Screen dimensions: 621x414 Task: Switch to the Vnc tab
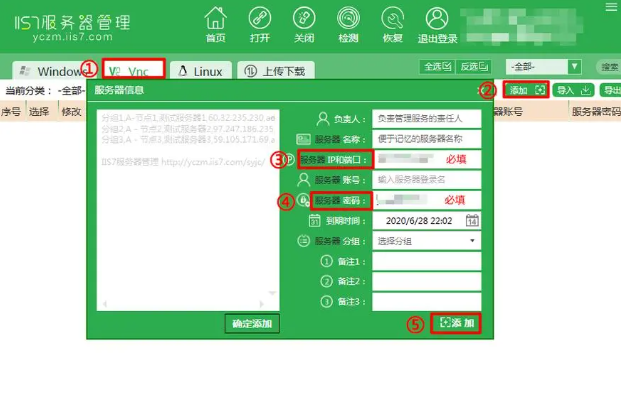click(133, 70)
